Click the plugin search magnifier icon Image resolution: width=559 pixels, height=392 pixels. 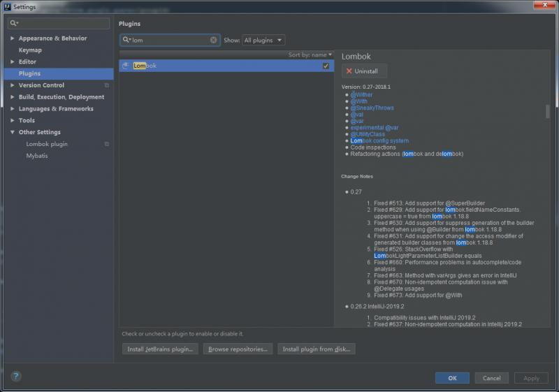coord(126,40)
